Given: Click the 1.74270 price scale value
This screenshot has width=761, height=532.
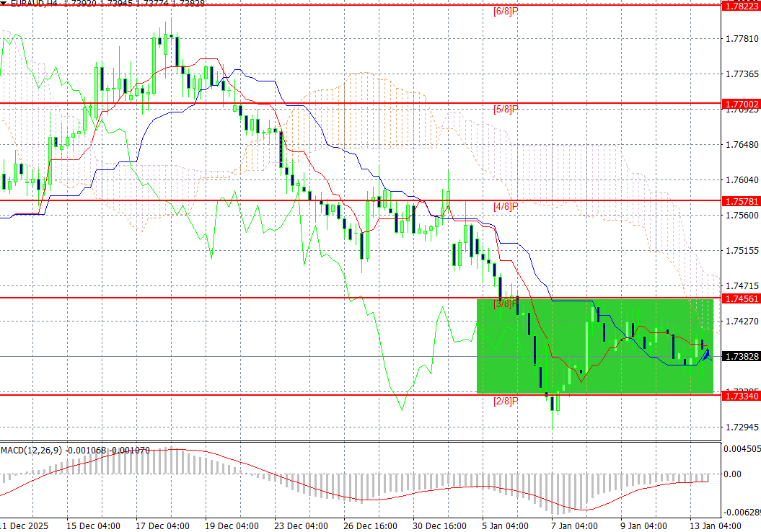Looking at the screenshot, I should coord(742,321).
